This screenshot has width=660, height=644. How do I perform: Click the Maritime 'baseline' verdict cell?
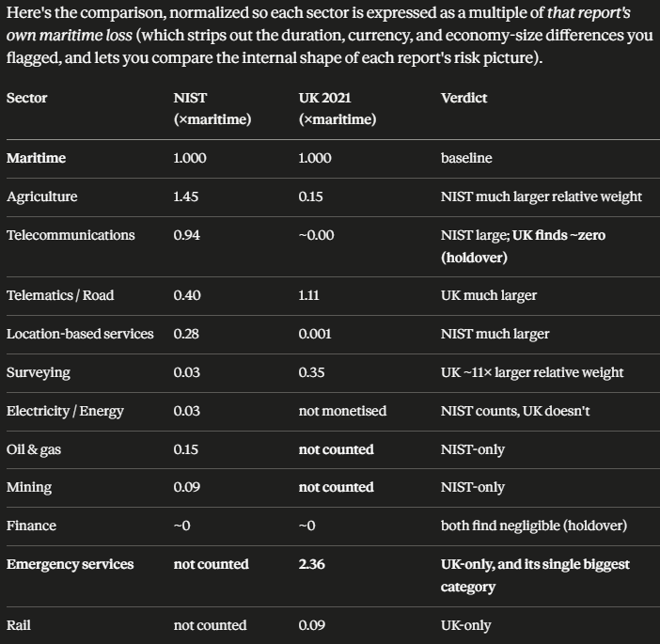tap(466, 158)
